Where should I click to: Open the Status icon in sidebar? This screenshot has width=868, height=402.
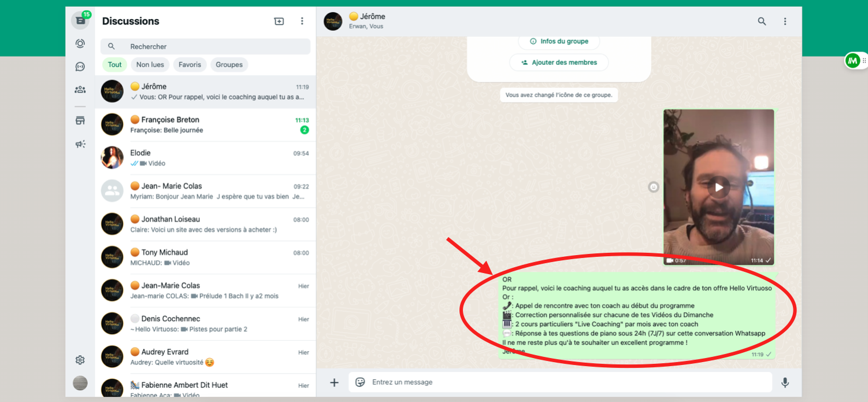tap(80, 43)
